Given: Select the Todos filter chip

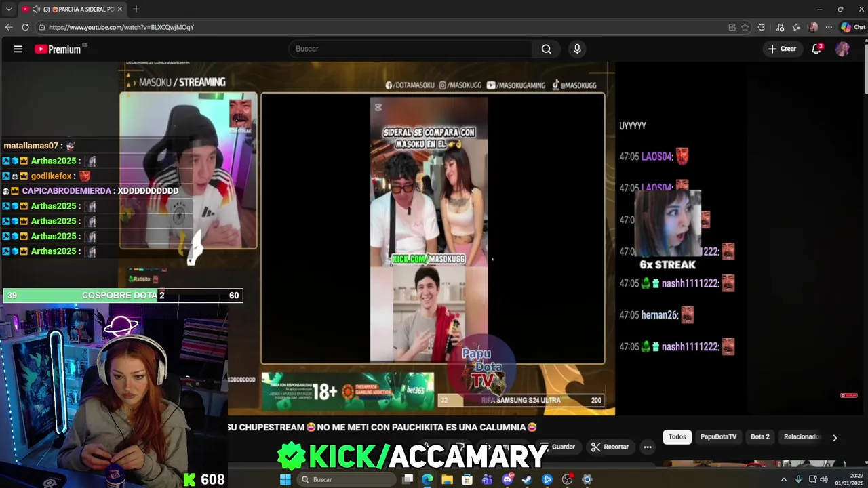Looking at the screenshot, I should (x=677, y=437).
